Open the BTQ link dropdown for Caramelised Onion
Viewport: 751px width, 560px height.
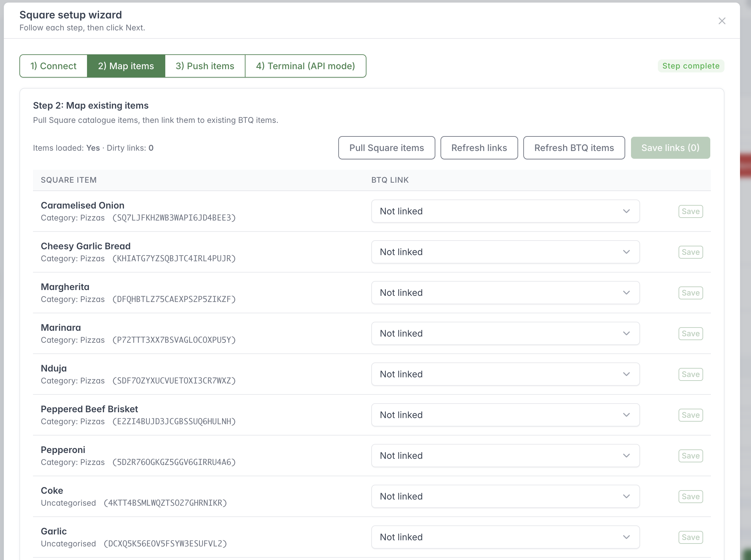coord(505,211)
